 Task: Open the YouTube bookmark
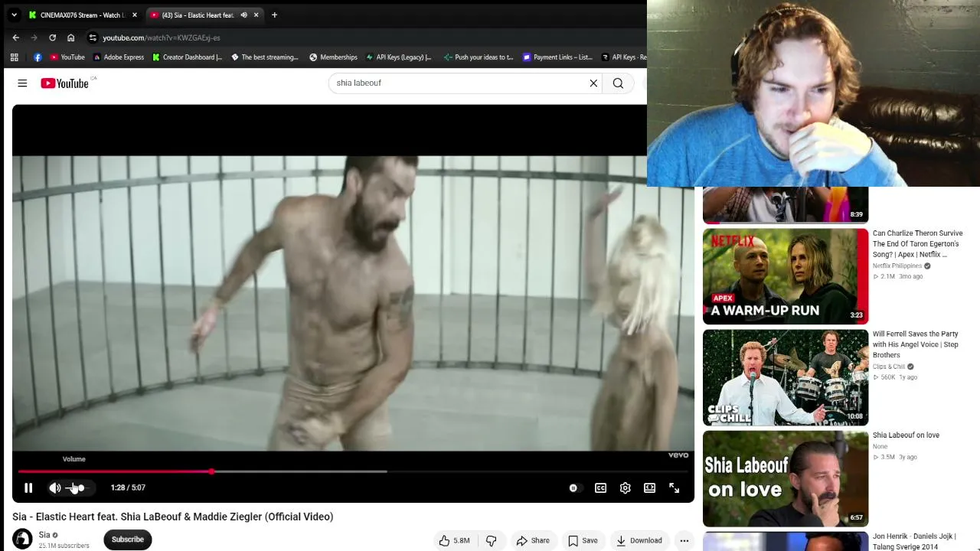pos(67,57)
